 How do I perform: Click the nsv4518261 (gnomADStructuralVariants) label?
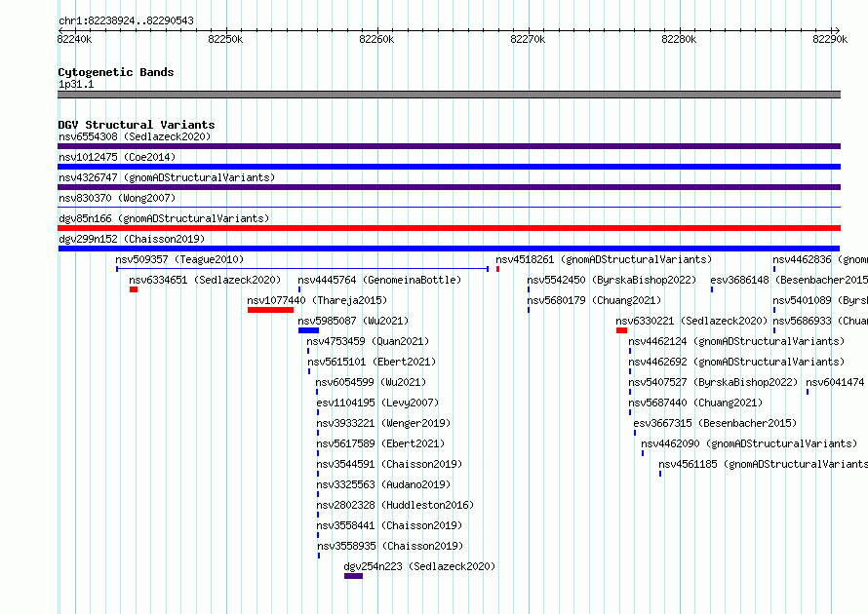tap(604, 259)
